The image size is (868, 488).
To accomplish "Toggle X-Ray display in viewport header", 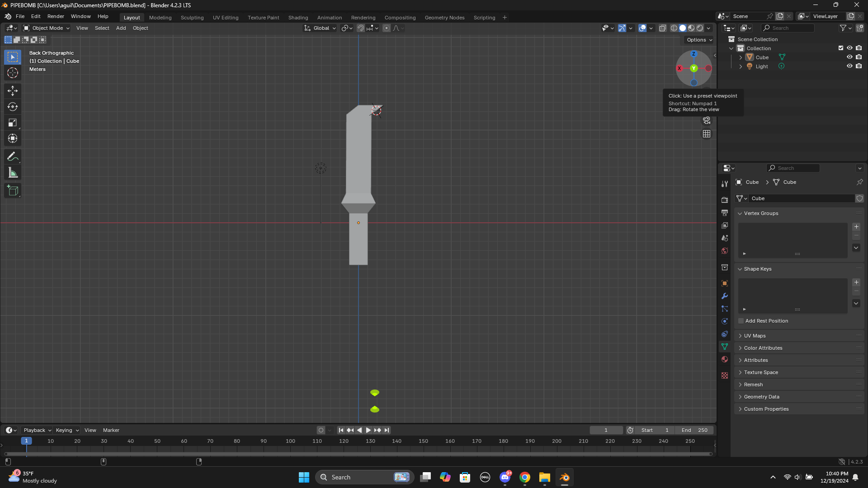I will click(x=663, y=28).
